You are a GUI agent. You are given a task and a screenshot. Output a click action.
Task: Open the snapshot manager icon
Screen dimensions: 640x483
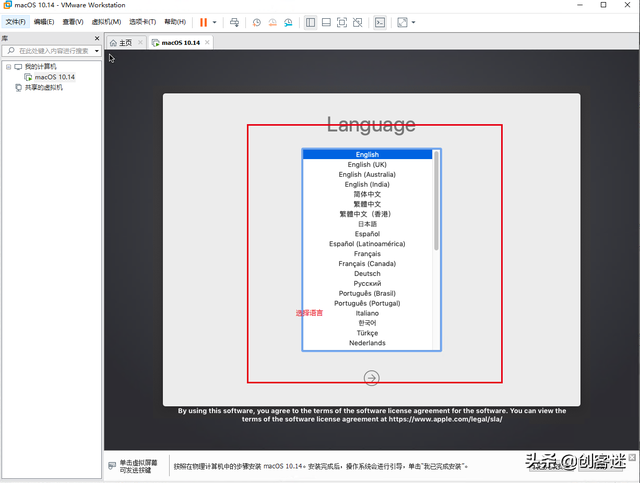point(288,22)
